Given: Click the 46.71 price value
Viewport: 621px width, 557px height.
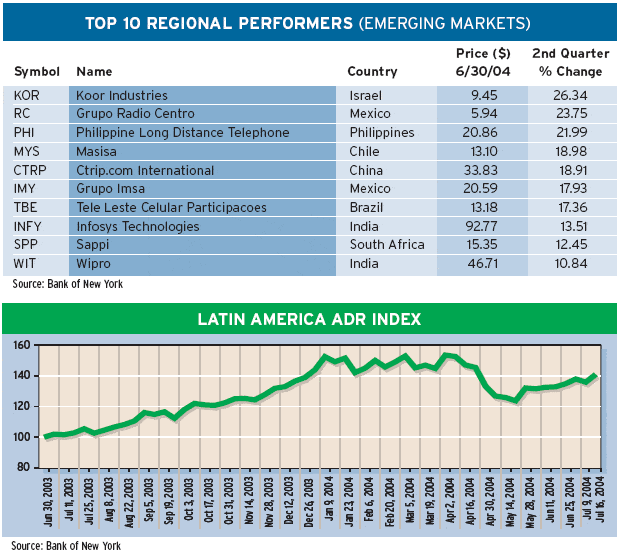Looking at the screenshot, I should [483, 263].
